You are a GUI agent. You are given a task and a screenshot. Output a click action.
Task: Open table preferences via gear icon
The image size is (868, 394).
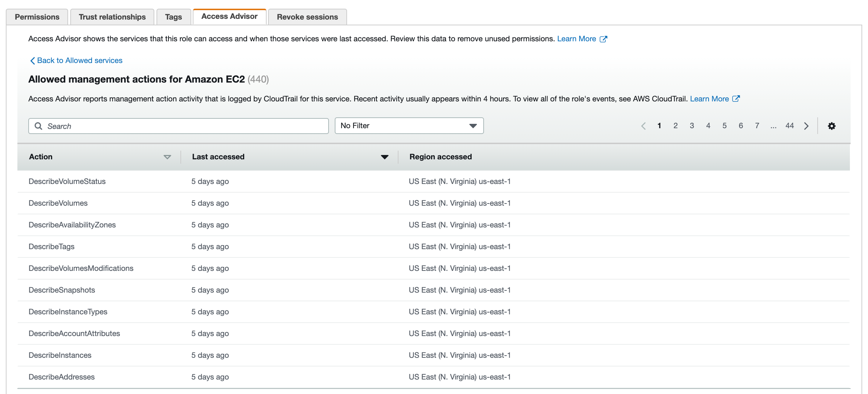click(x=832, y=126)
